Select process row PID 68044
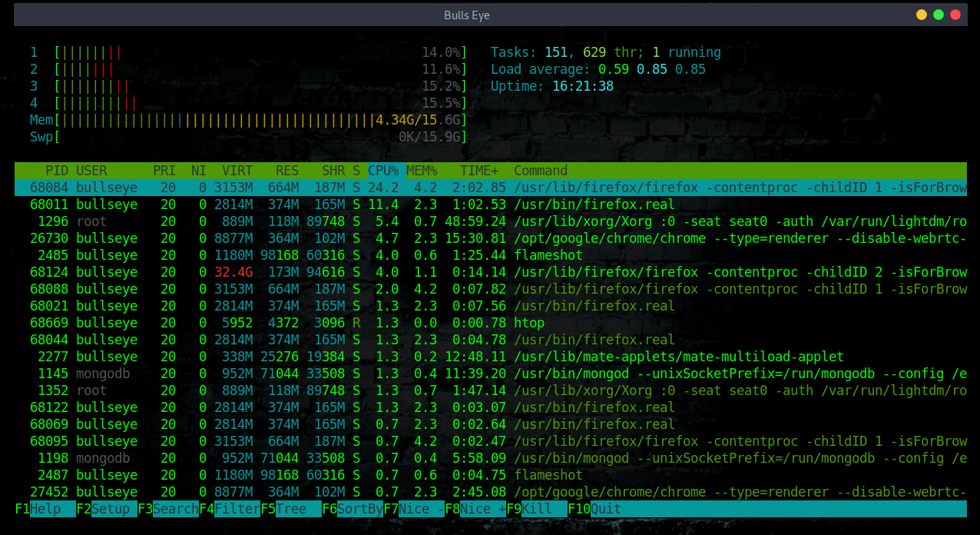The width and height of the screenshot is (980, 535). pos(491,340)
